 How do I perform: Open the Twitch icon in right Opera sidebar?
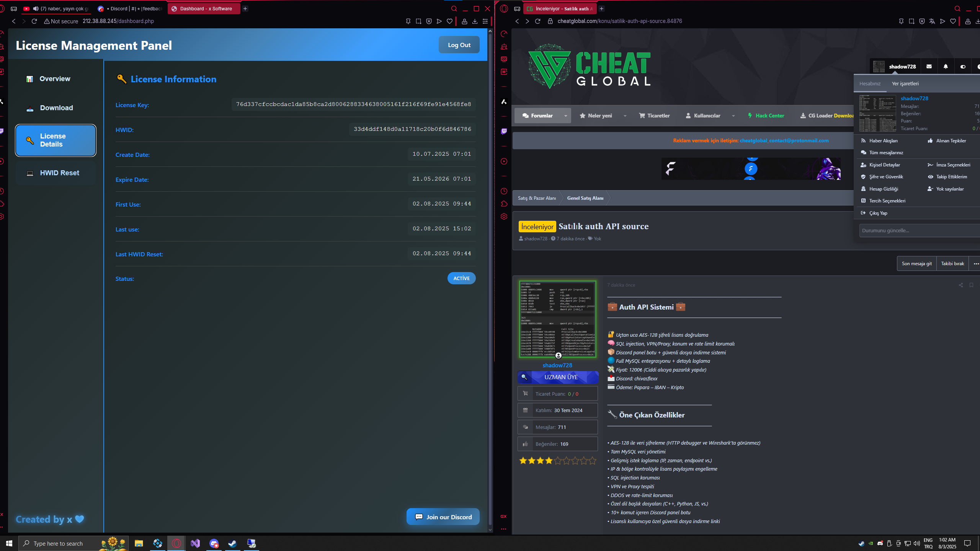click(504, 131)
